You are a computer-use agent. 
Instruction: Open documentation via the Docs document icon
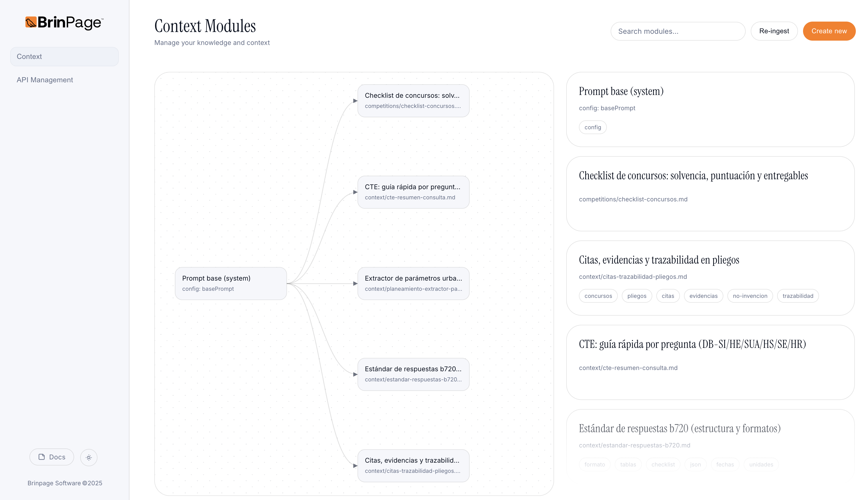[52, 457]
